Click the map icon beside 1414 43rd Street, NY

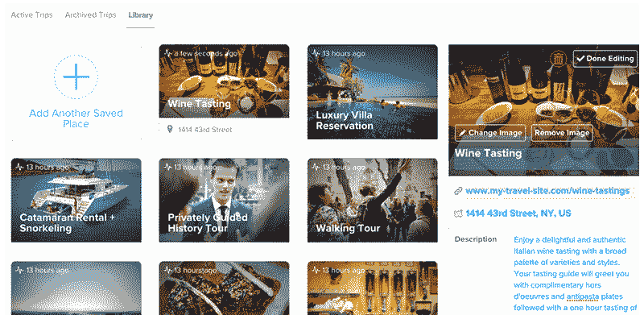point(458,213)
